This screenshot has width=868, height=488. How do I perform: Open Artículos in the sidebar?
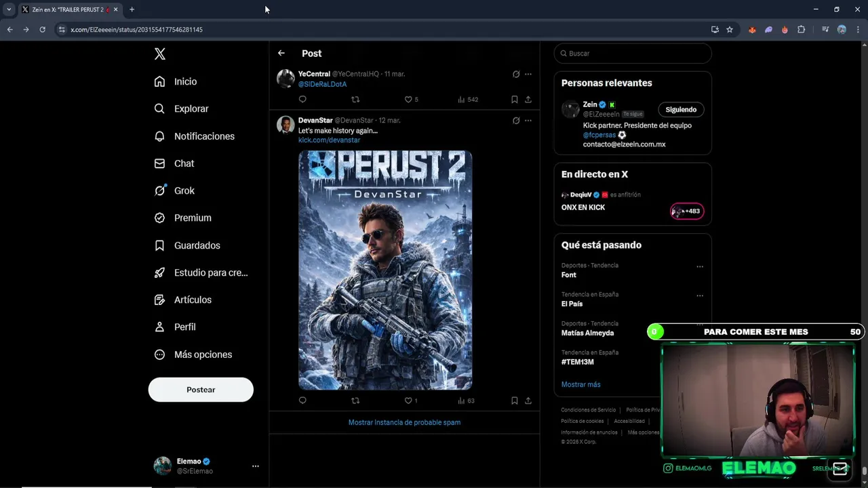click(x=183, y=300)
